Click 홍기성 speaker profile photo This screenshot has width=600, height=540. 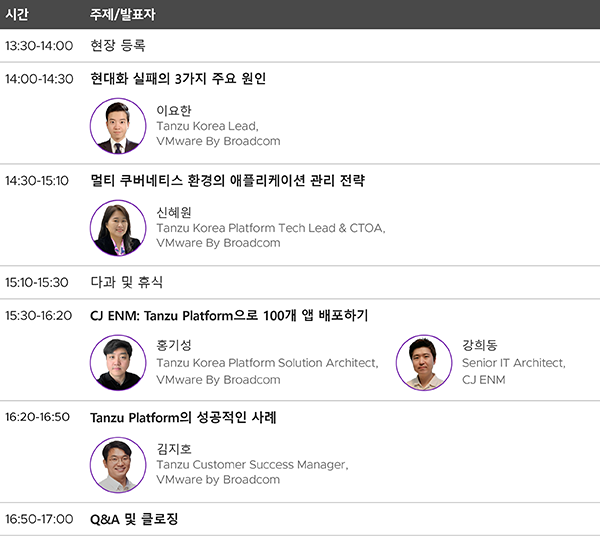point(118,362)
